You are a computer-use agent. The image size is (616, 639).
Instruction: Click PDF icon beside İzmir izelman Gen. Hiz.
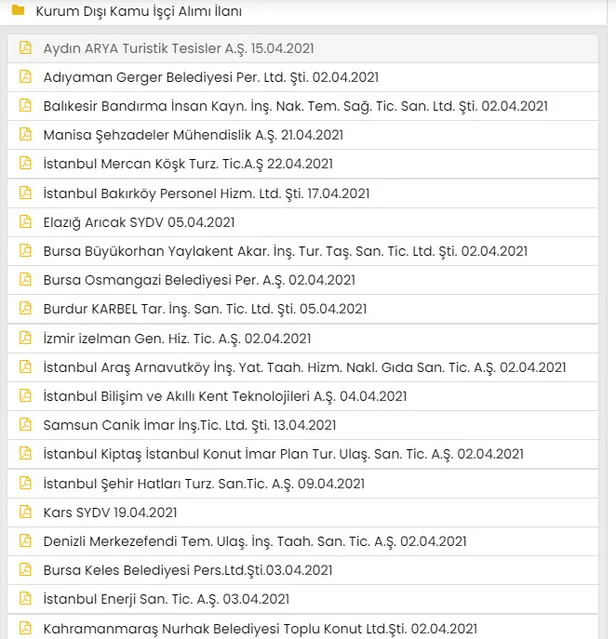(25, 338)
